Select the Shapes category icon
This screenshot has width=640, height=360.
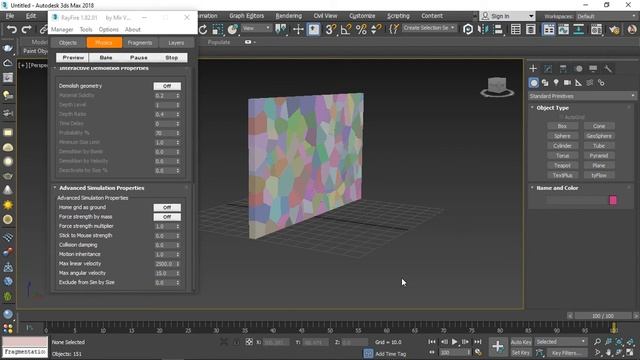545,83
